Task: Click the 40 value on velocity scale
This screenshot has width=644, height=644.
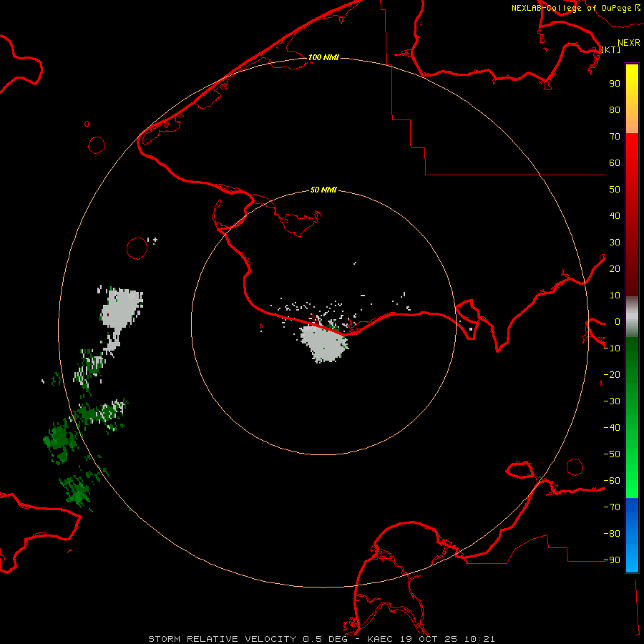Action: (615, 215)
